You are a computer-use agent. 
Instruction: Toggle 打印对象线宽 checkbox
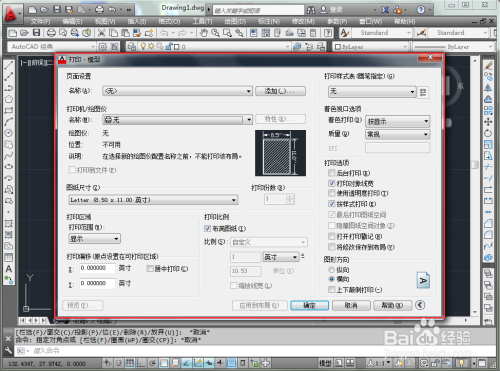click(x=331, y=183)
